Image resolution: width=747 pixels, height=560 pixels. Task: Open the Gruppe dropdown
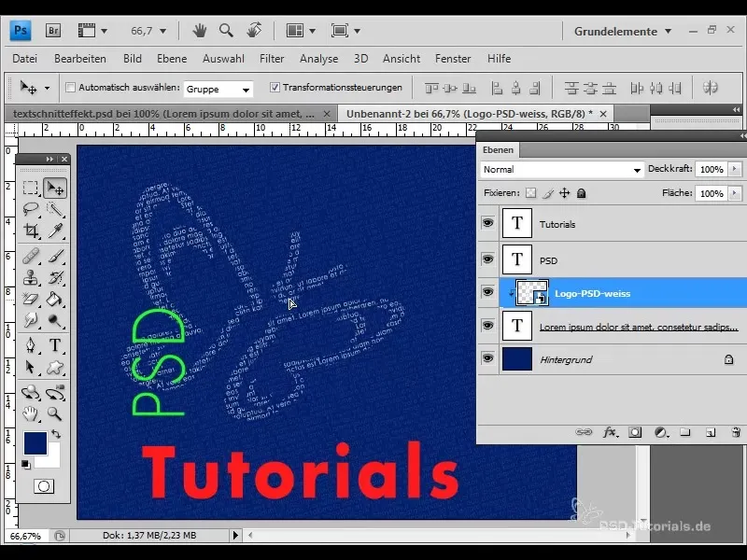pos(218,89)
